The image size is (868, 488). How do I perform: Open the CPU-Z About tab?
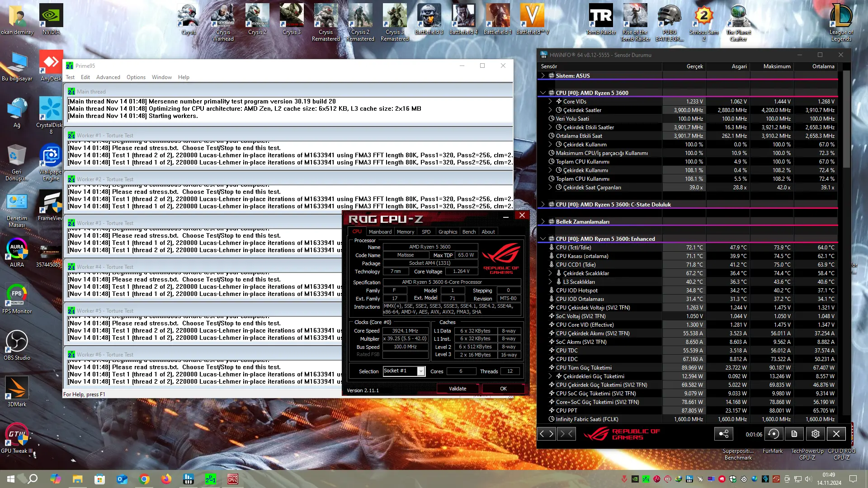(488, 232)
